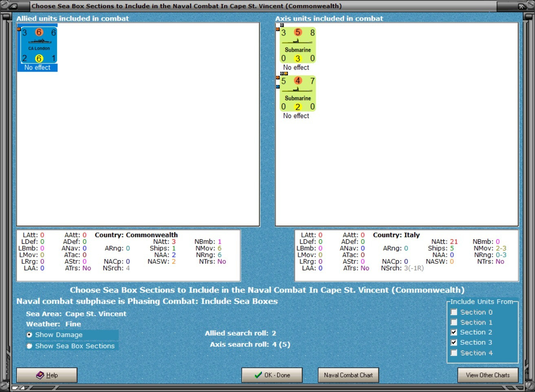Click the Weather: Fine text
This screenshot has height=392, width=535.
53,324
